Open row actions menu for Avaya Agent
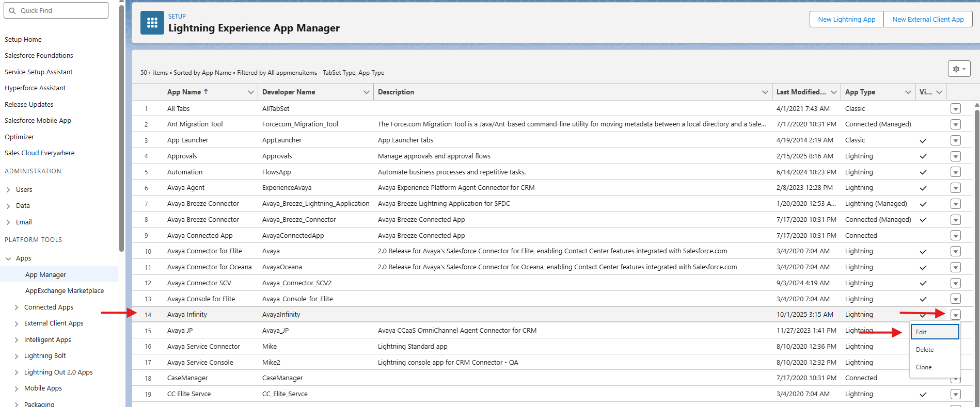Viewport: 980px width, 407px height. (956, 188)
